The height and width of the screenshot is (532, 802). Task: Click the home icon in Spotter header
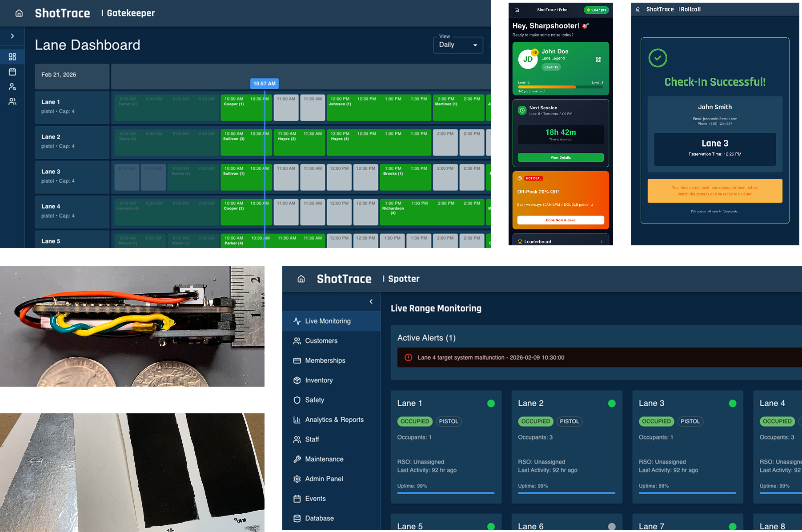tap(301, 279)
